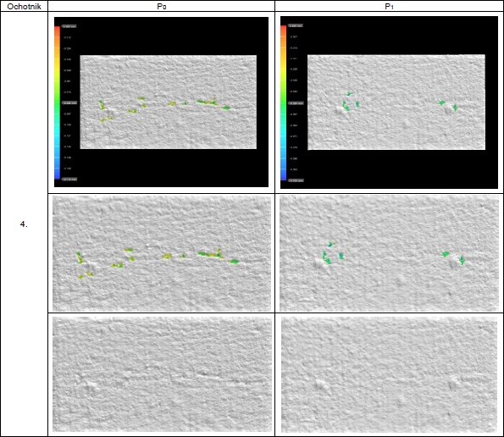Click the bottom minimum label on P1 scale

296,180
